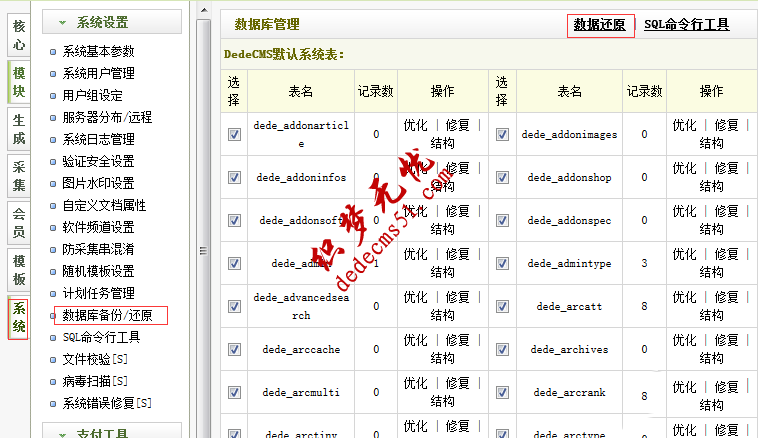
Task: Open 数据库备份/还原 page
Action: tap(107, 316)
